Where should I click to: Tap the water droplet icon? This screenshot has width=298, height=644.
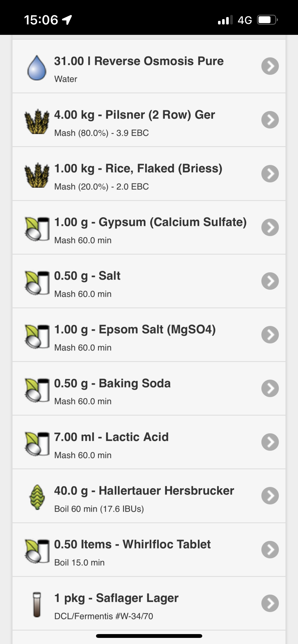[x=37, y=68]
